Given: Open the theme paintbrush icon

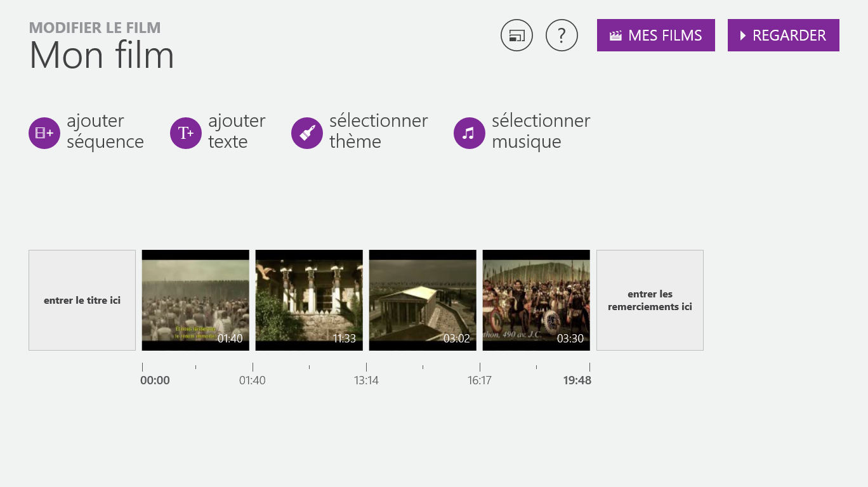Looking at the screenshot, I should [x=306, y=133].
